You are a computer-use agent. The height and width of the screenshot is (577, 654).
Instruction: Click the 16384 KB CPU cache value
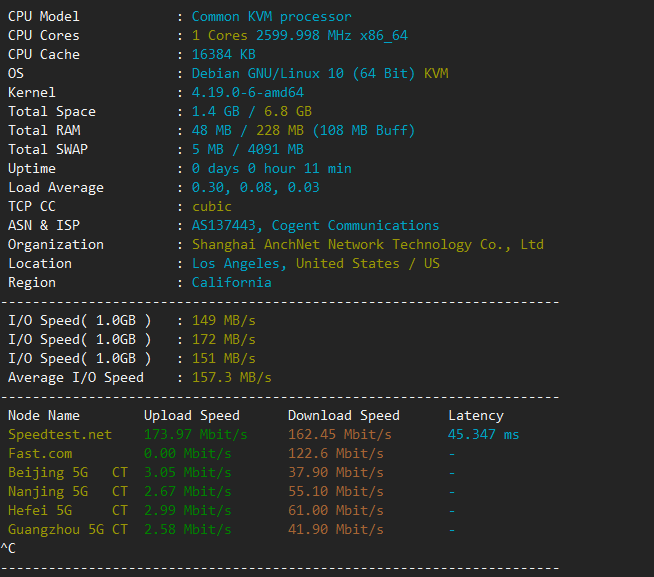[x=223, y=55]
